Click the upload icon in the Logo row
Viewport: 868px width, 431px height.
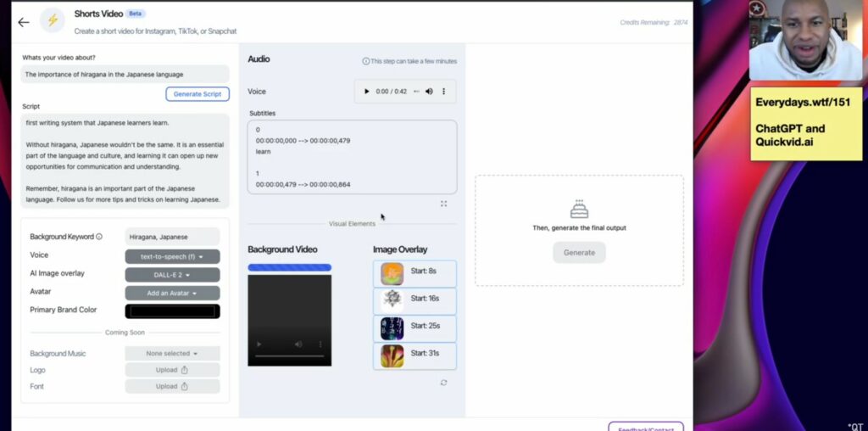(x=184, y=370)
